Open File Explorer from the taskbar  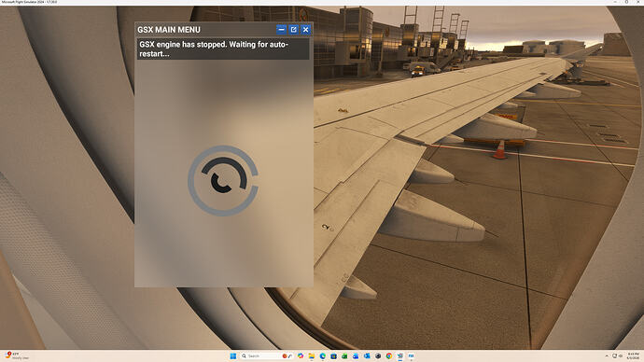tap(312, 355)
